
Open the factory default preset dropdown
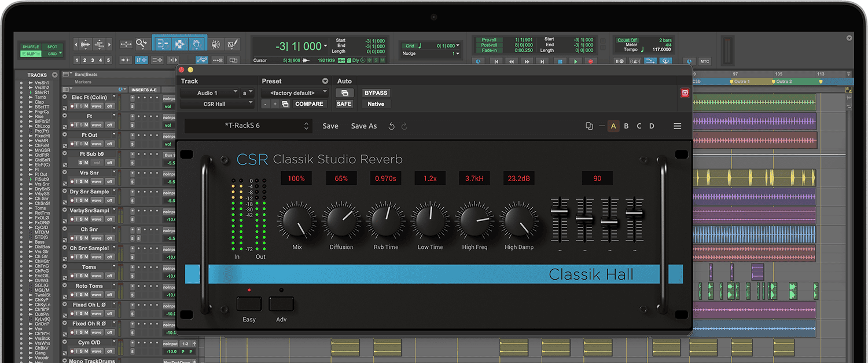click(295, 93)
